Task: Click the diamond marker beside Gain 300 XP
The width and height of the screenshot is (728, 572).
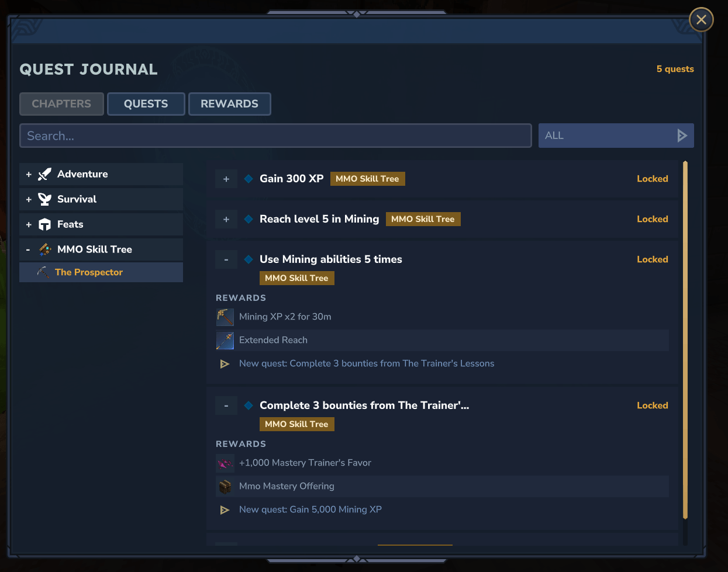Action: click(x=249, y=179)
